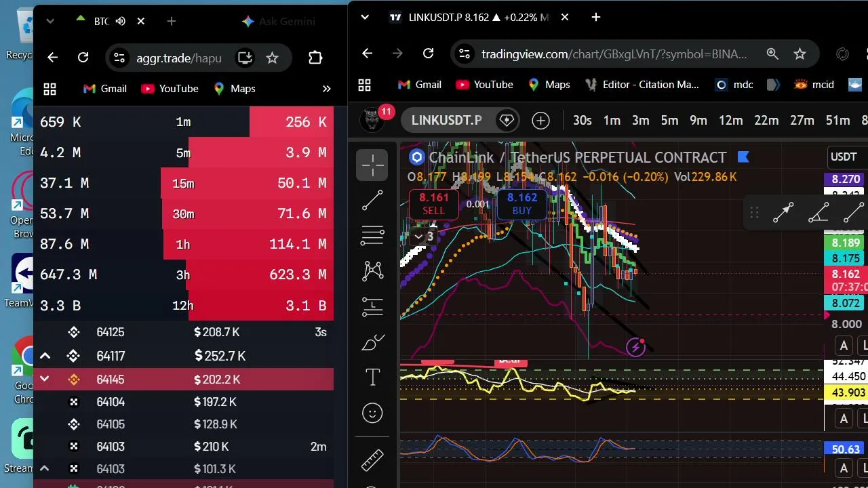
Task: Select the 9m timeframe
Action: coord(698,121)
